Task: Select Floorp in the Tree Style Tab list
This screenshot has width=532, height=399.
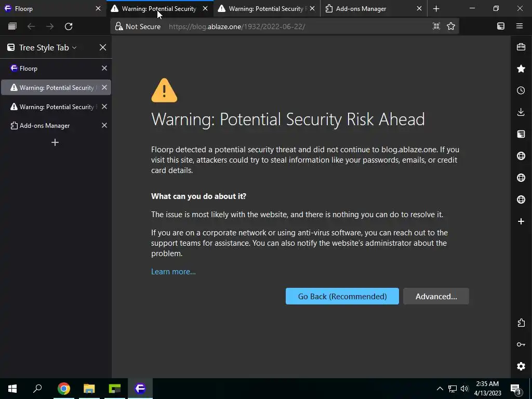Action: click(x=56, y=68)
